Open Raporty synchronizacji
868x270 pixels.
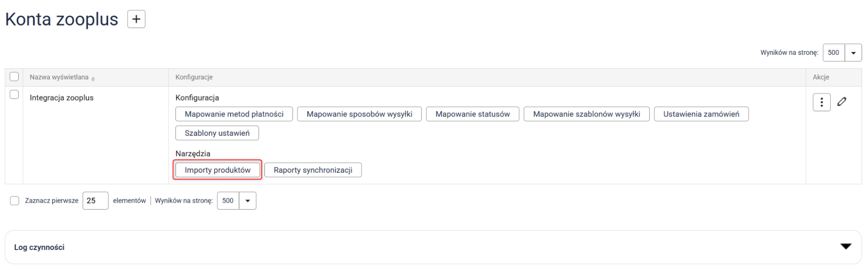click(313, 170)
